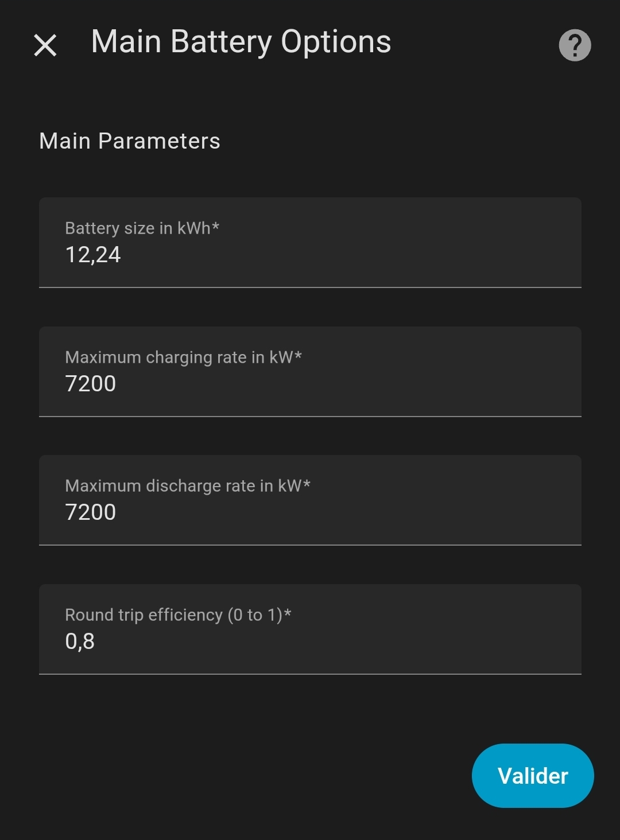Click the 0,8 efficiency value
Image resolution: width=620 pixels, height=840 pixels.
[x=80, y=641]
